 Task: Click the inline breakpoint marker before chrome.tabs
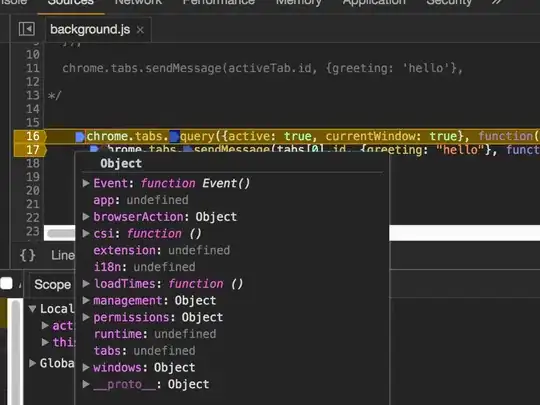pos(80,137)
